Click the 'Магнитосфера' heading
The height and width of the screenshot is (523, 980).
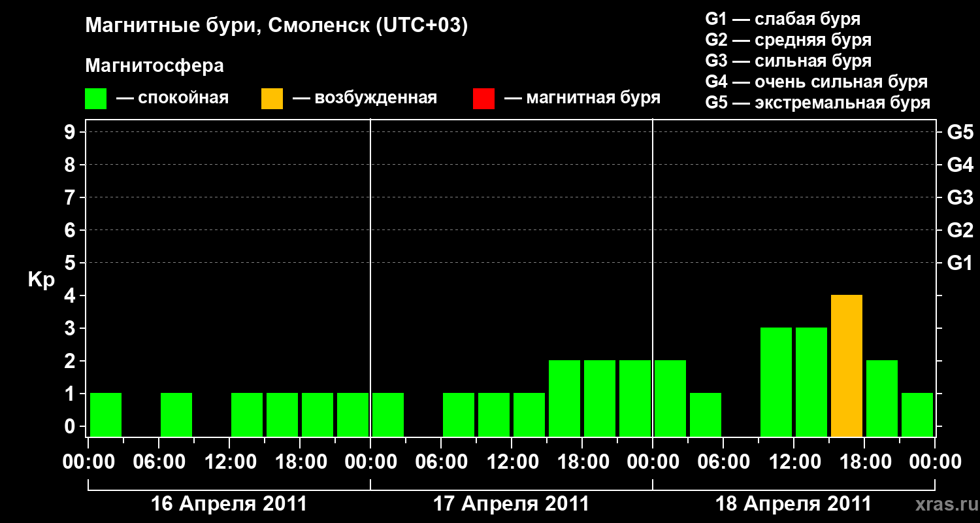click(155, 66)
